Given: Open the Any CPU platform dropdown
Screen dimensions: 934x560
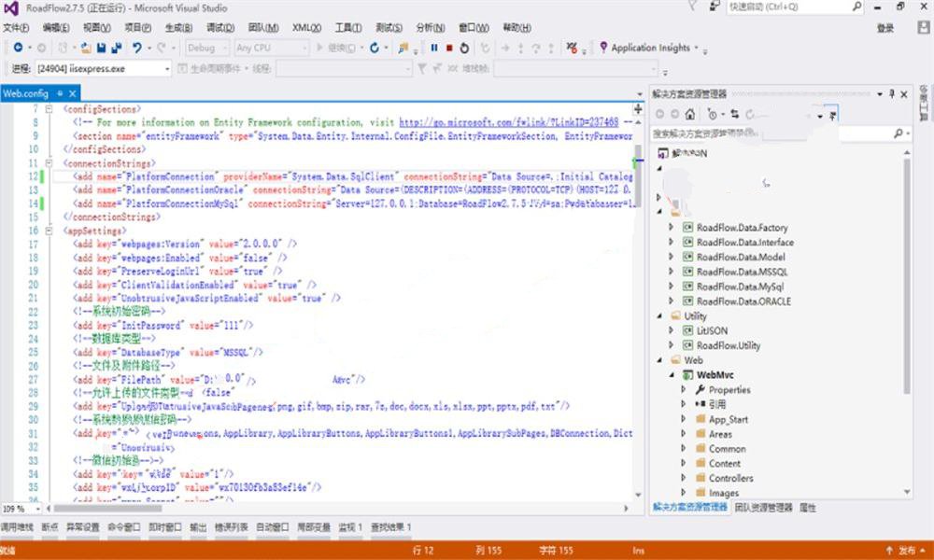Looking at the screenshot, I should click(271, 48).
